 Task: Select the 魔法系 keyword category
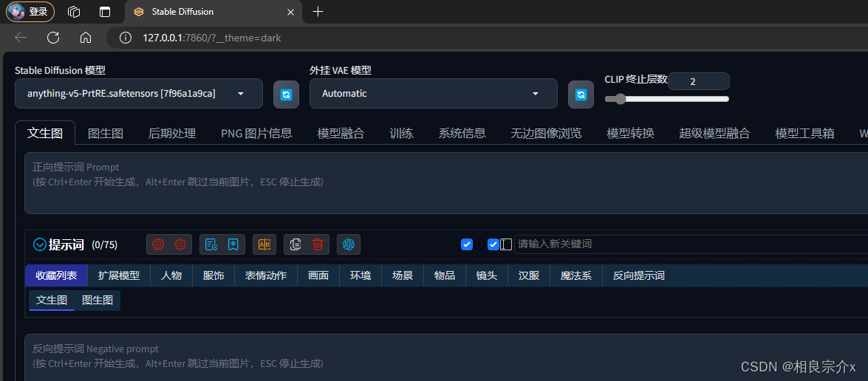tap(576, 275)
